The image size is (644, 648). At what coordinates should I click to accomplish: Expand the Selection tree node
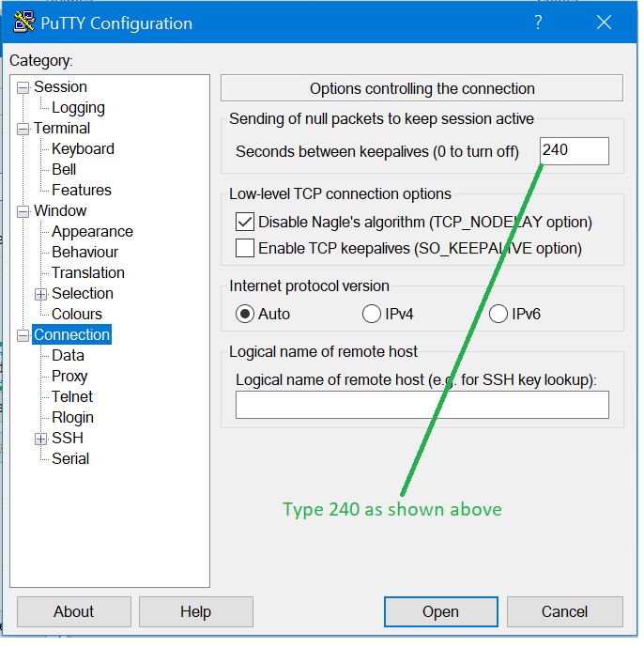(40, 294)
